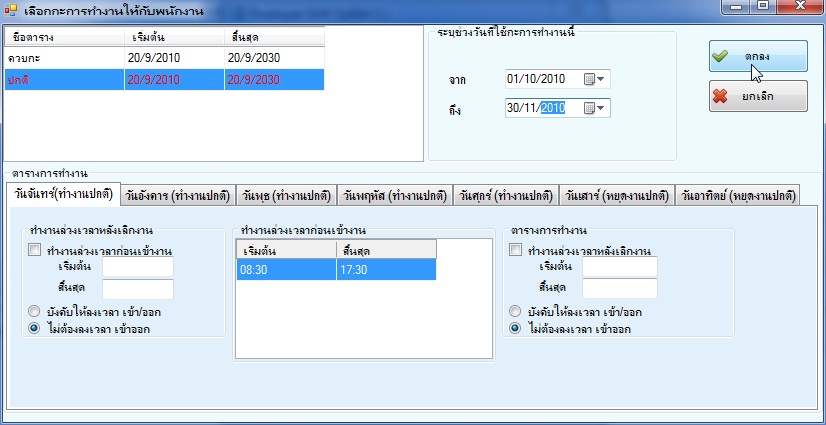Click the ตกลง confirm button
Viewport: 826px width, 425px height.
[x=758, y=56]
